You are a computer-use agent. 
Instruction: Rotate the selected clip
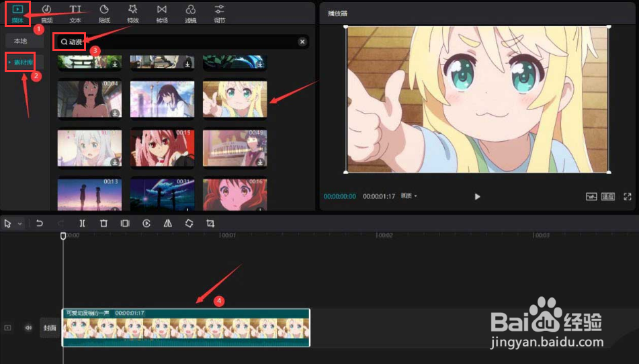click(189, 223)
